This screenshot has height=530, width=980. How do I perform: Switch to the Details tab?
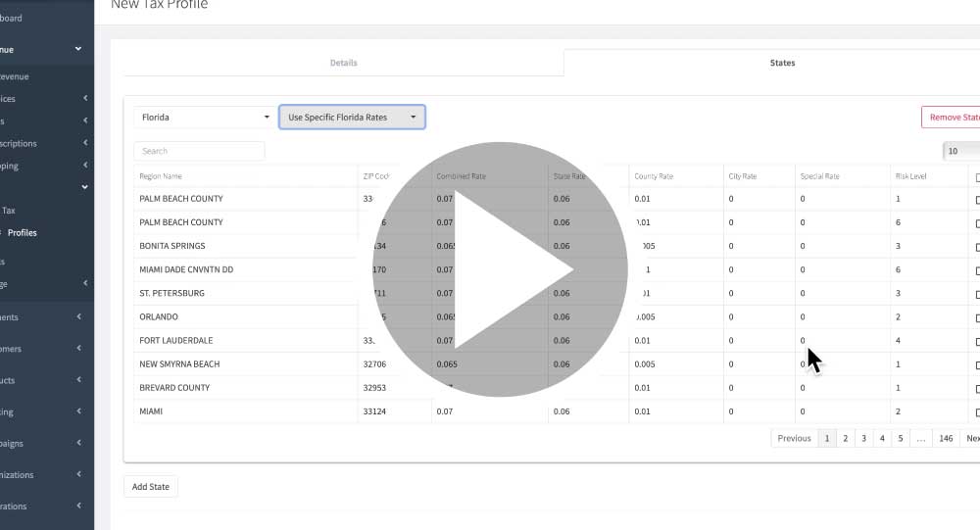click(x=343, y=63)
